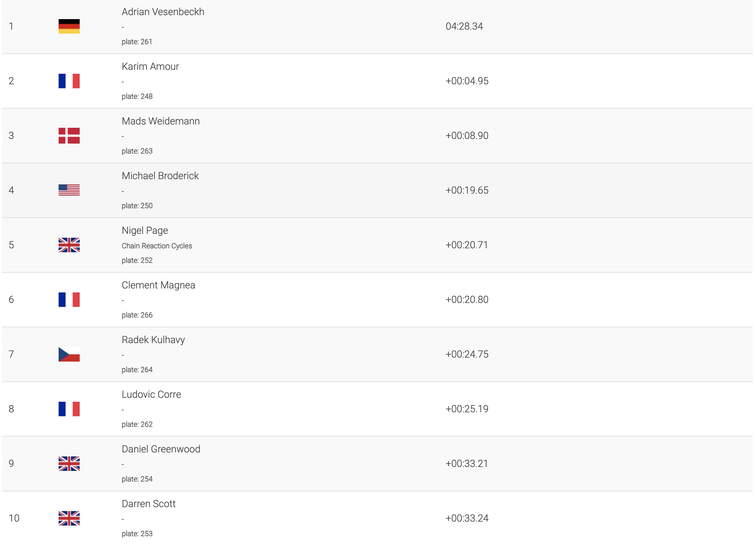Open Mads Weidemann's rider entry
The height and width of the screenshot is (544, 756).
(160, 121)
